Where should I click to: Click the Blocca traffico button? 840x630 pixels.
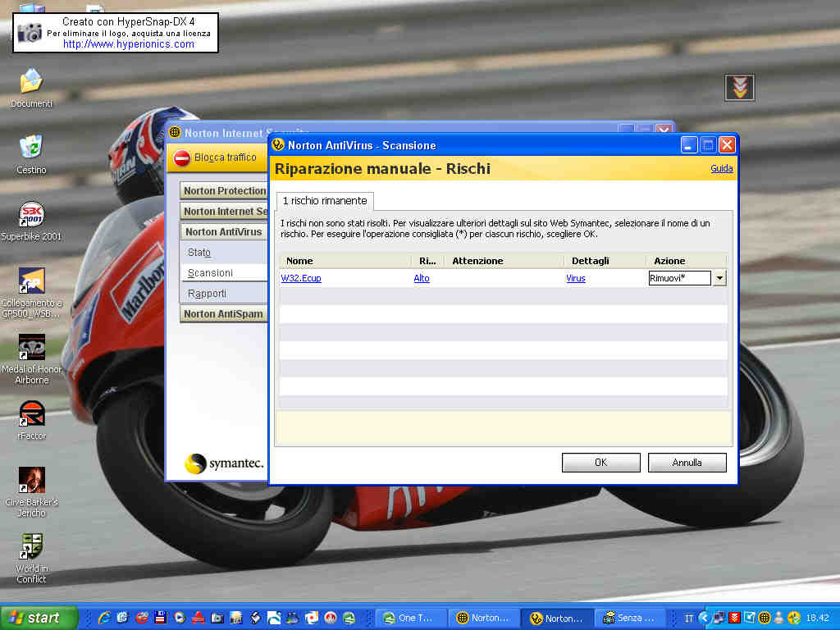[217, 158]
